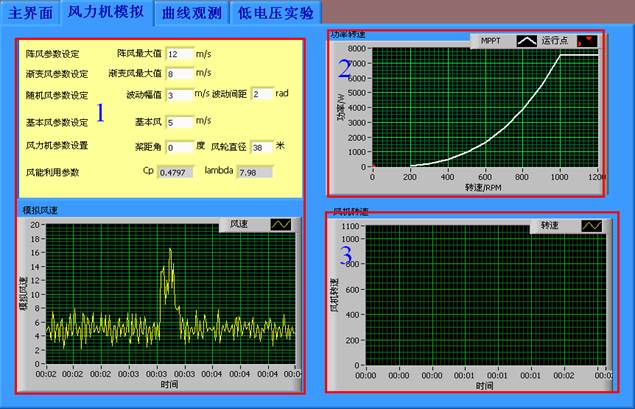
Task: Click the 风速 legend waveform icon
Action: pyautogui.click(x=279, y=226)
